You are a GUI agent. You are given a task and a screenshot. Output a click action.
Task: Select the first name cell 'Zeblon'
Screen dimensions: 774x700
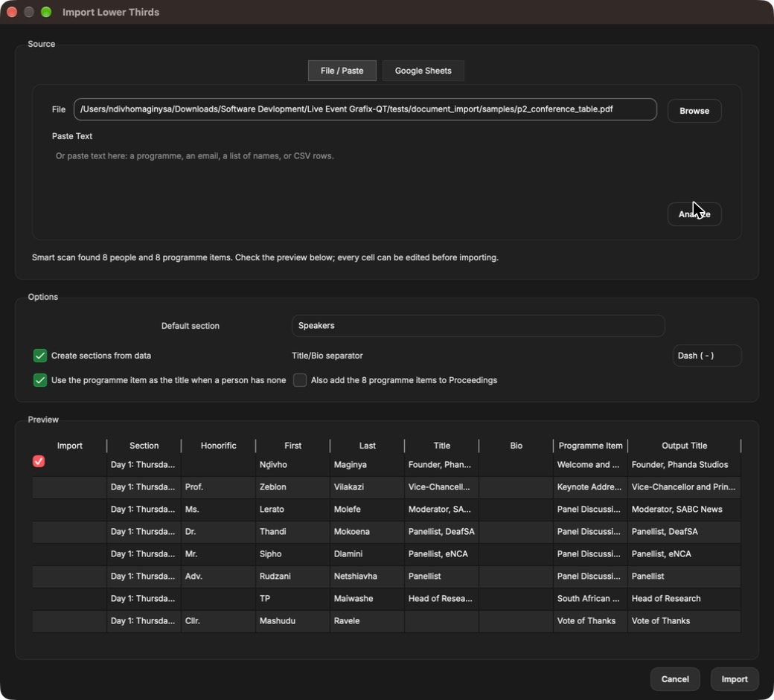click(292, 487)
